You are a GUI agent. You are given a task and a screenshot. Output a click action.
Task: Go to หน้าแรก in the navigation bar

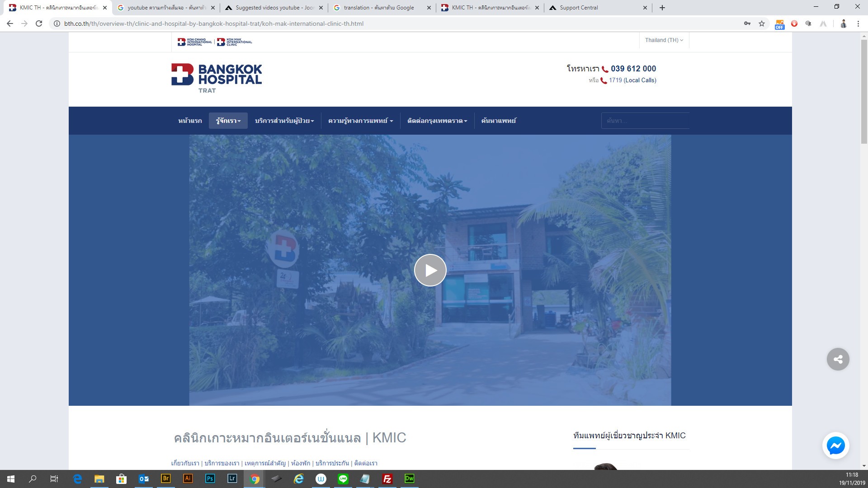click(x=190, y=121)
